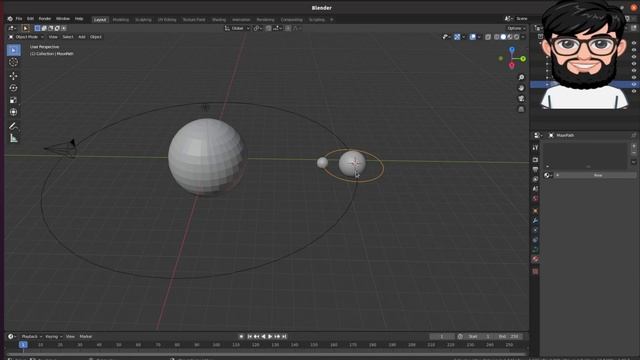Select the Annotate tool
The width and height of the screenshot is (640, 360).
tap(13, 126)
